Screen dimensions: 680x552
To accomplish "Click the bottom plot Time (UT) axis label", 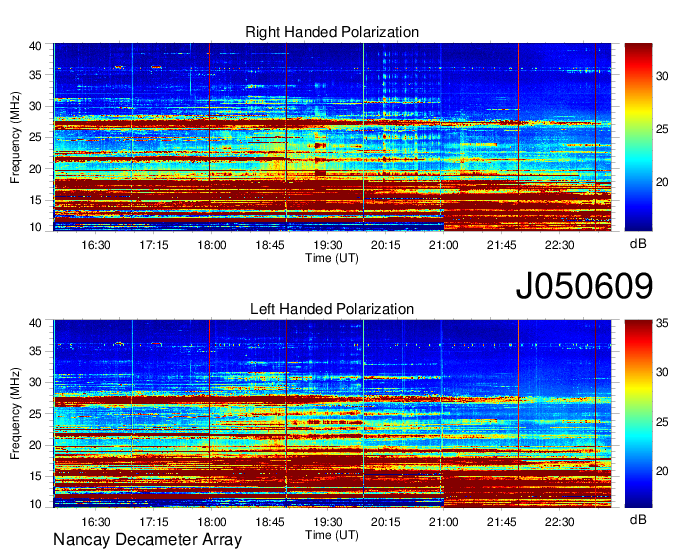I will pyautogui.click(x=332, y=535).
